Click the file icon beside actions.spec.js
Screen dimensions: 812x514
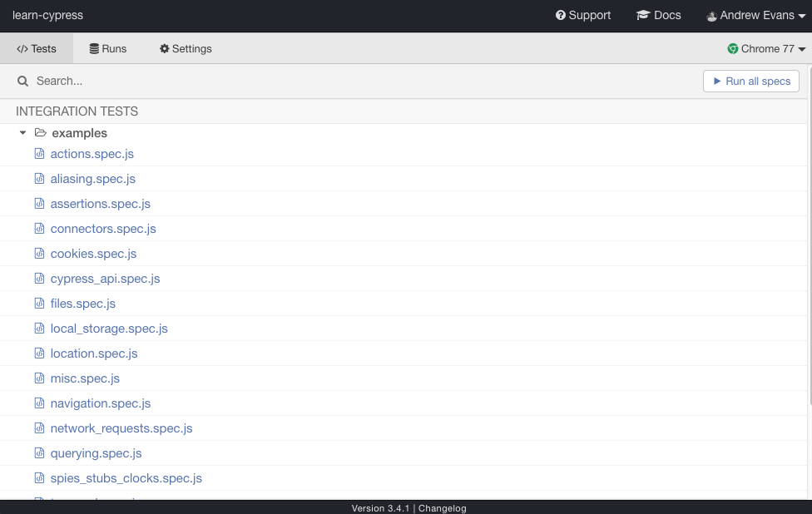(39, 154)
